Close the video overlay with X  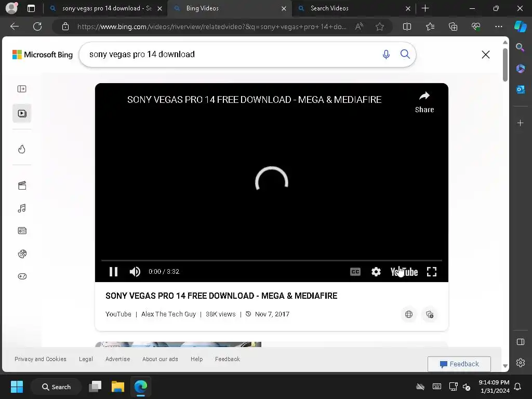(x=486, y=55)
